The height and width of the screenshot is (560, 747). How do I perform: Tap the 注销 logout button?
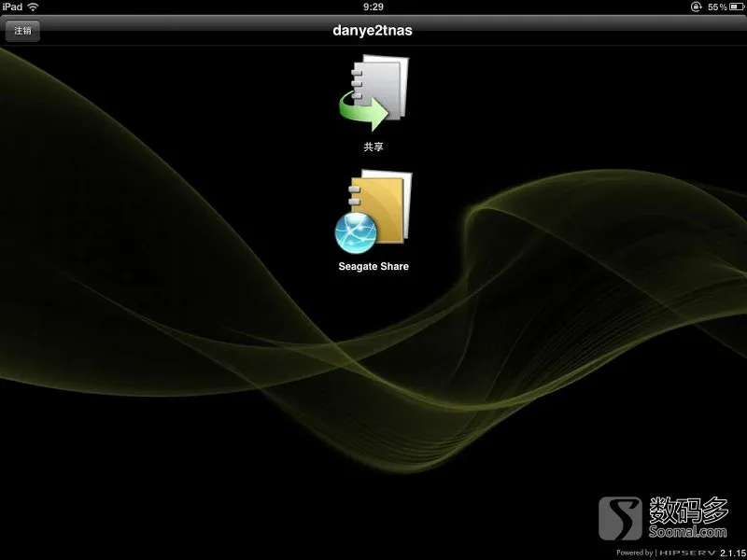click(x=22, y=31)
